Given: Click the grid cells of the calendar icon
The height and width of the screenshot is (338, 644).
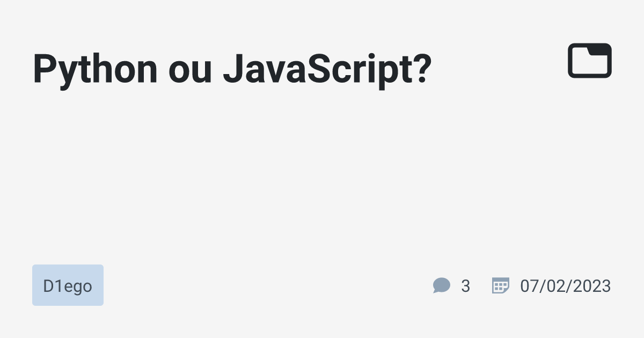Looking at the screenshot, I should click(500, 288).
